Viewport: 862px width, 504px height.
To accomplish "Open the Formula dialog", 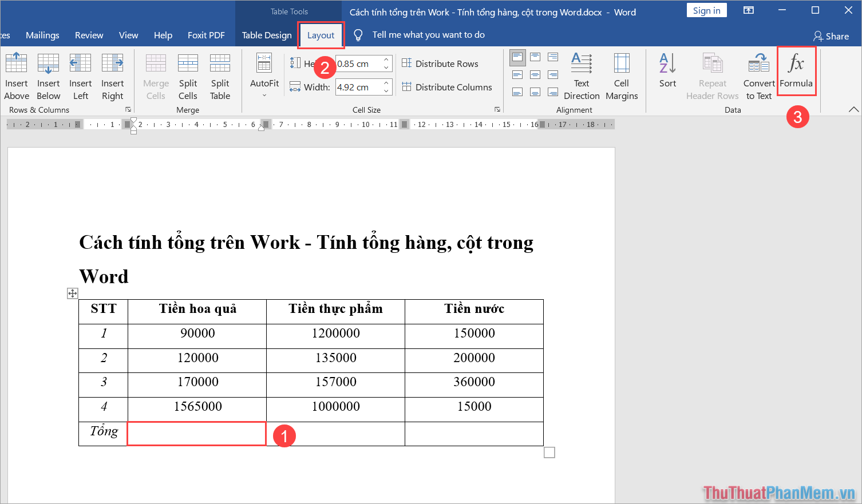I will pos(796,71).
